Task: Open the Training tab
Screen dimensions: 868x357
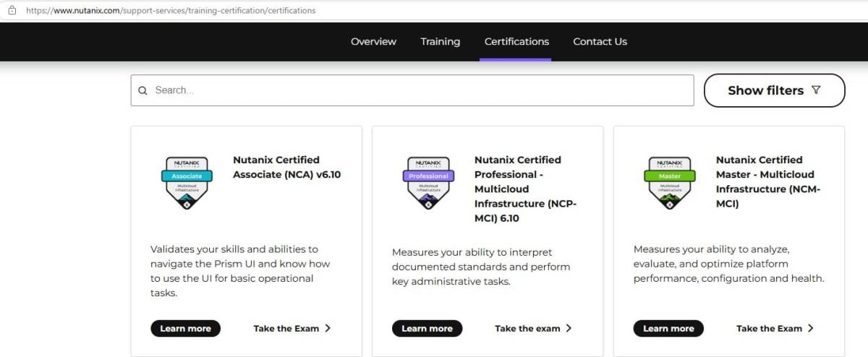Action: click(441, 41)
